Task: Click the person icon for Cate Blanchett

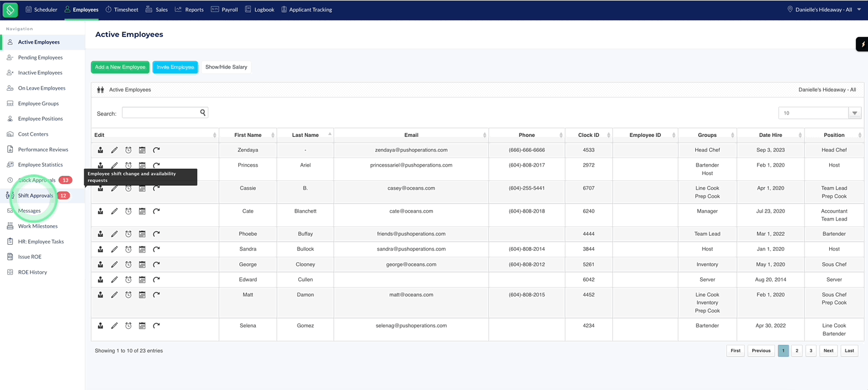Action: [x=101, y=211]
